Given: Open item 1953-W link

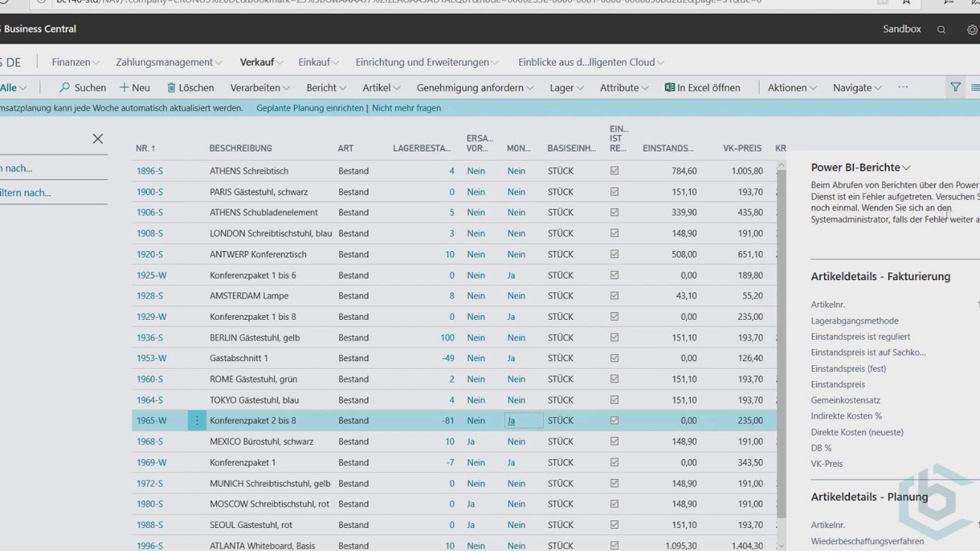Looking at the screenshot, I should click(152, 358).
